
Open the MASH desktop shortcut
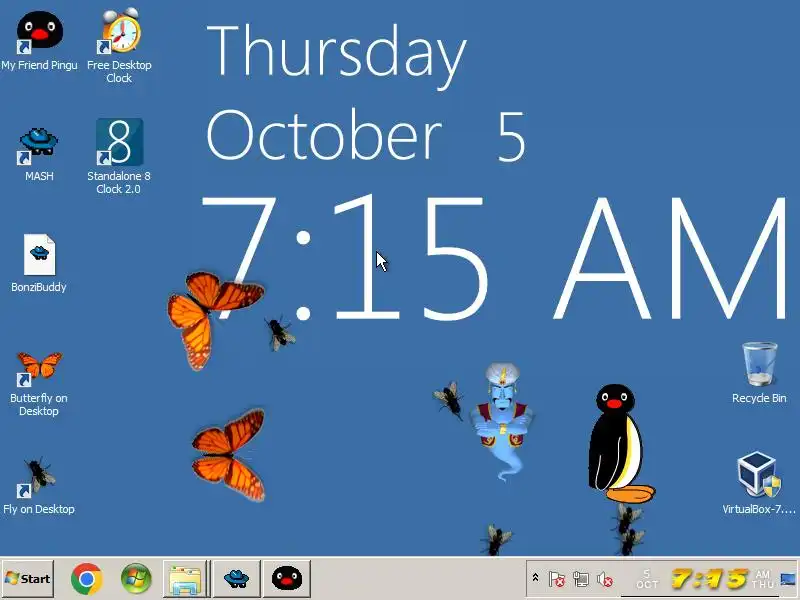tap(39, 154)
